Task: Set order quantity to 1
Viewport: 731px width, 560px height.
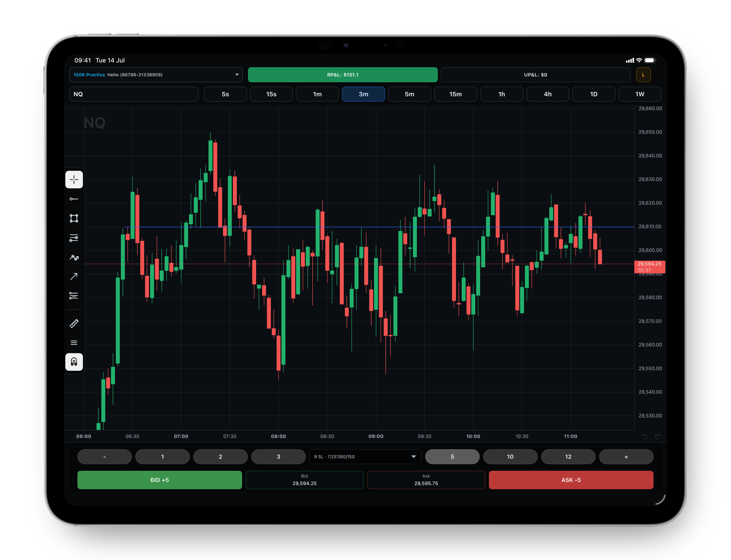Action: (162, 457)
